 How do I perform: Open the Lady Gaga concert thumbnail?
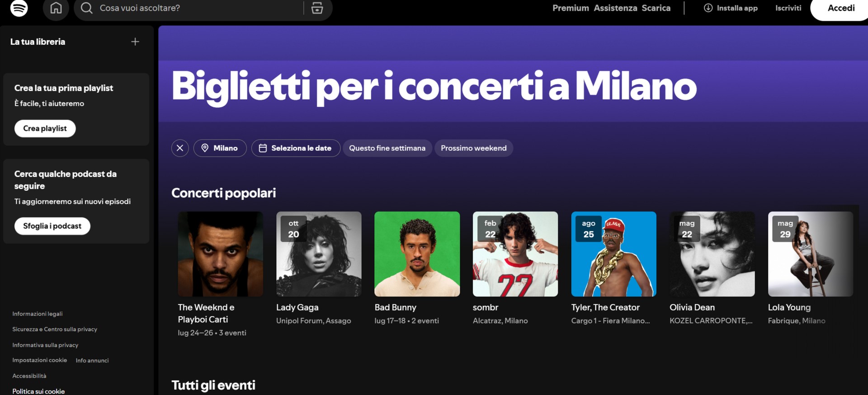click(x=319, y=254)
